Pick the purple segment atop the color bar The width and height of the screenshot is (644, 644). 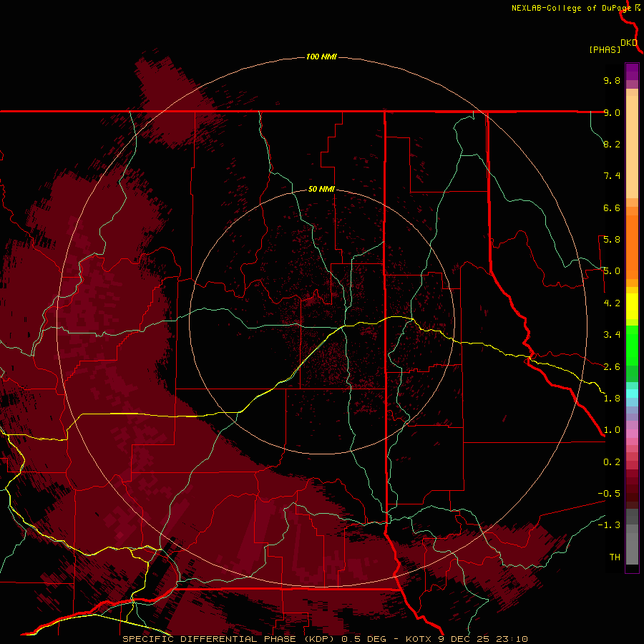pyautogui.click(x=632, y=72)
